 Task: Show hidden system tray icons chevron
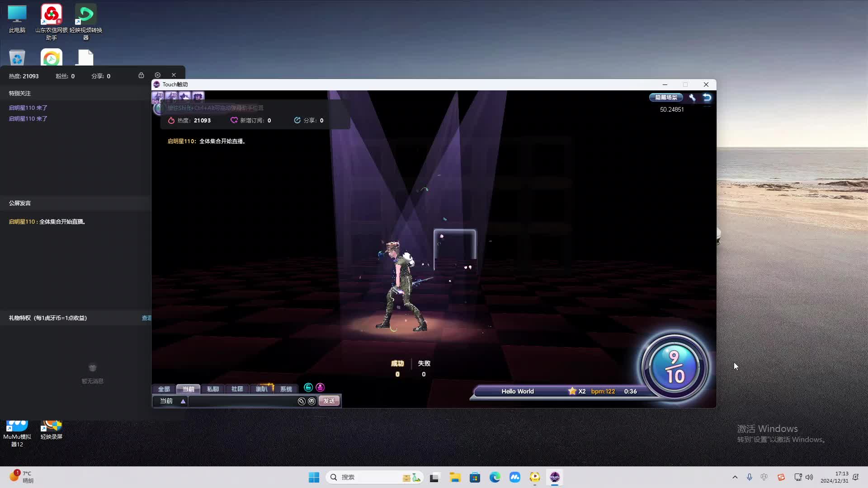735,477
